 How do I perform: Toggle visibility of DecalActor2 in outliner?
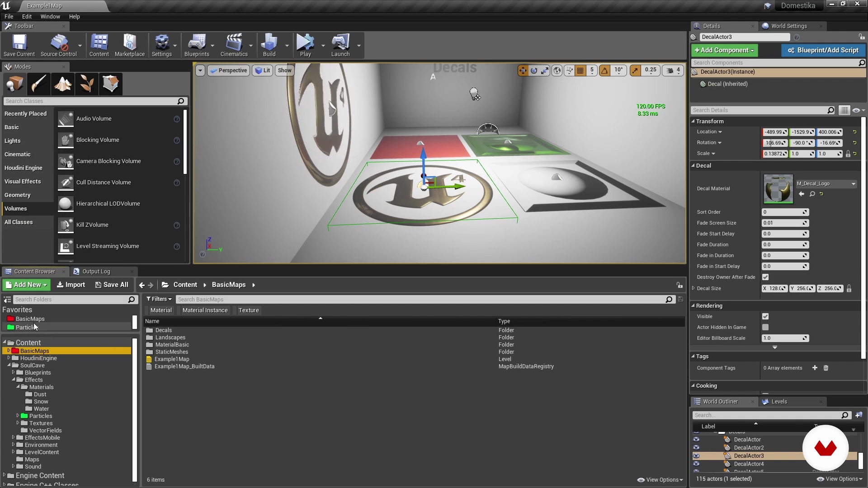point(696,447)
